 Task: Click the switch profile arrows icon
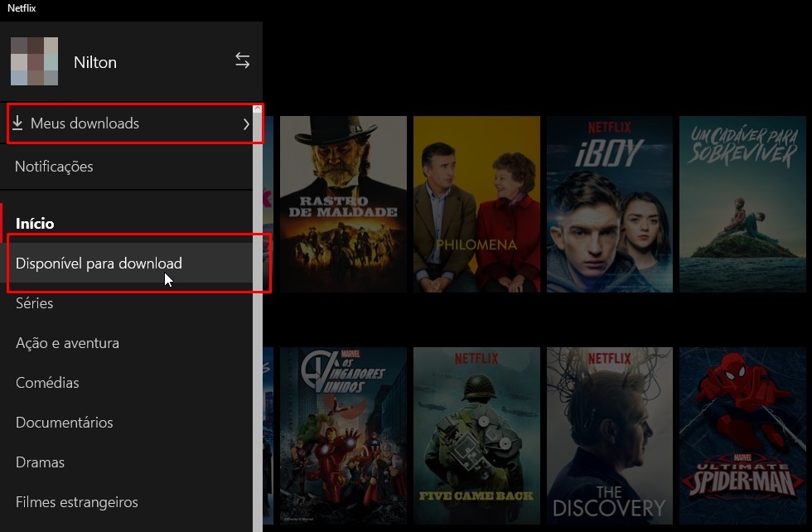point(242,60)
